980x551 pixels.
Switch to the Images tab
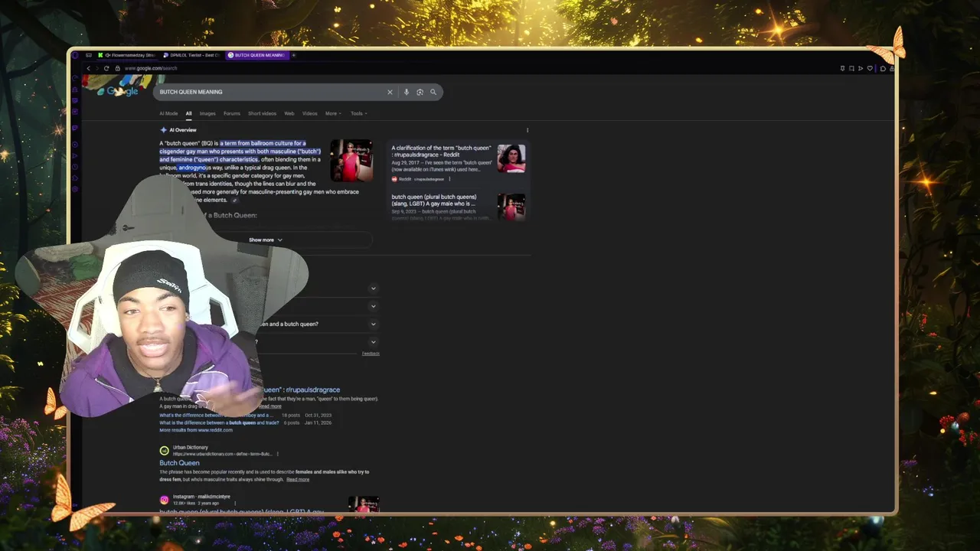coord(207,113)
